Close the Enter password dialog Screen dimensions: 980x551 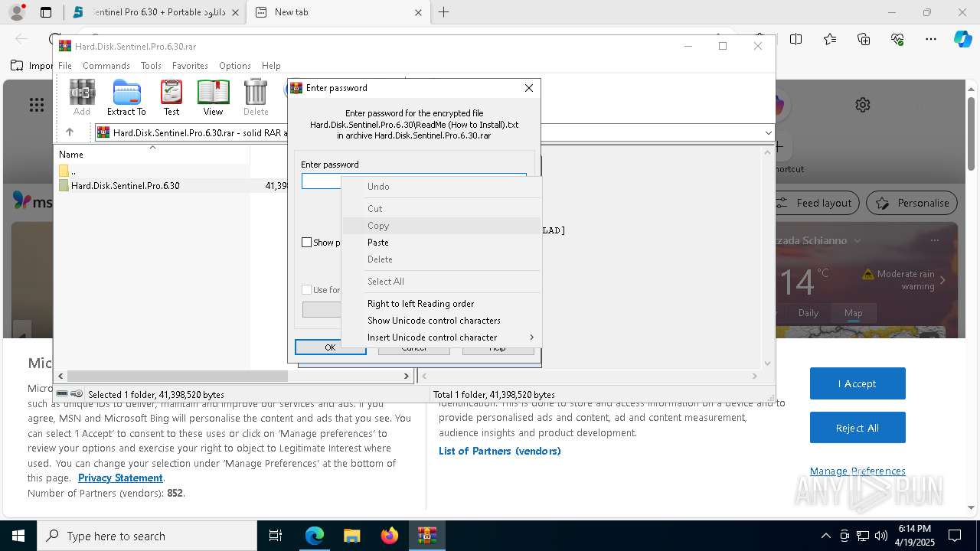click(528, 88)
